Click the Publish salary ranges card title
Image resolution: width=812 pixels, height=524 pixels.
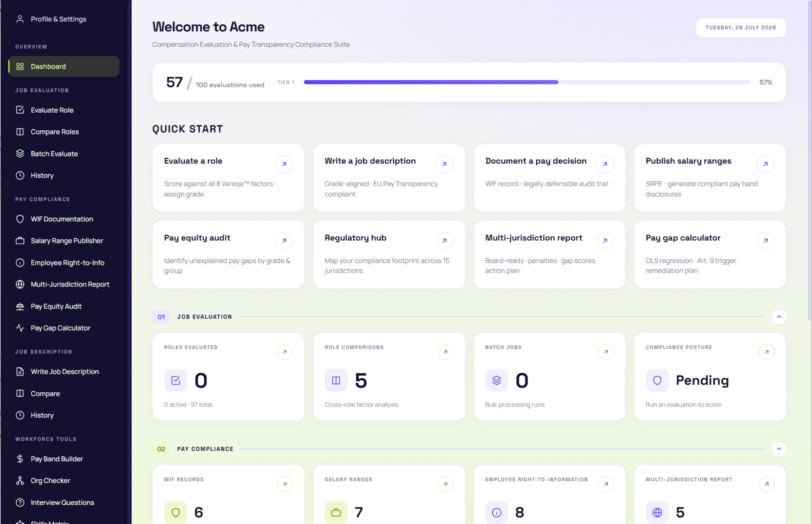(688, 161)
